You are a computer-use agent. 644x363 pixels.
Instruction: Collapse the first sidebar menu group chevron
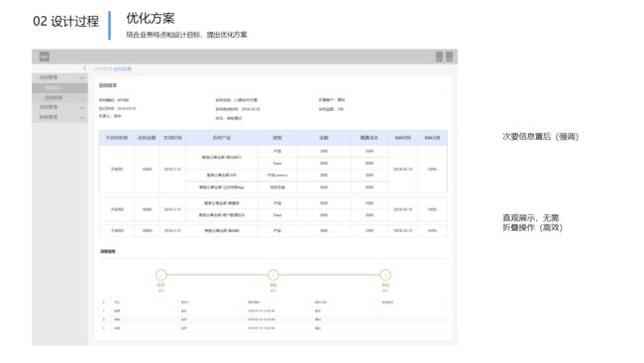(x=82, y=77)
